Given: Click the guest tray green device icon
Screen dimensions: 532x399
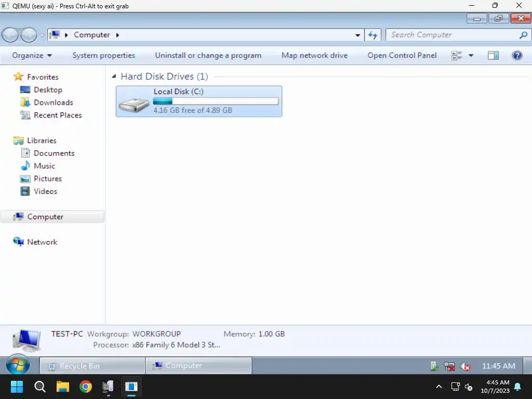Looking at the screenshot, I should [434, 366].
